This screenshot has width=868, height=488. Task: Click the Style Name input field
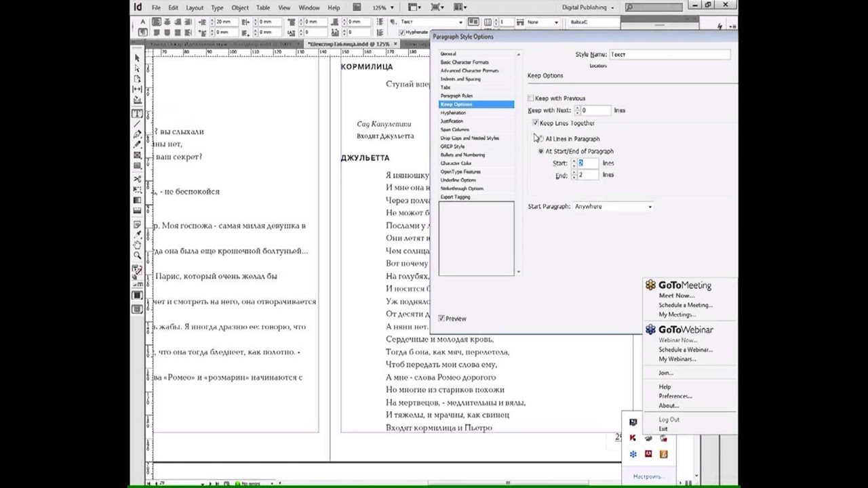pyautogui.click(x=670, y=54)
